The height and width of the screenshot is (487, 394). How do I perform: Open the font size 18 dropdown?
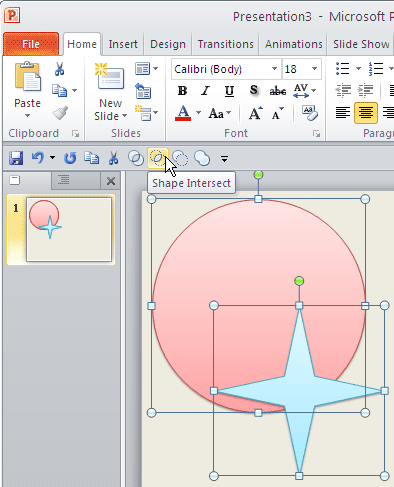point(314,69)
